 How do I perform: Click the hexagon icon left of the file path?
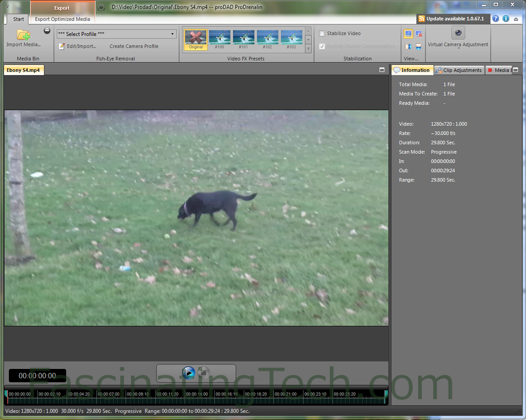pos(101,7)
